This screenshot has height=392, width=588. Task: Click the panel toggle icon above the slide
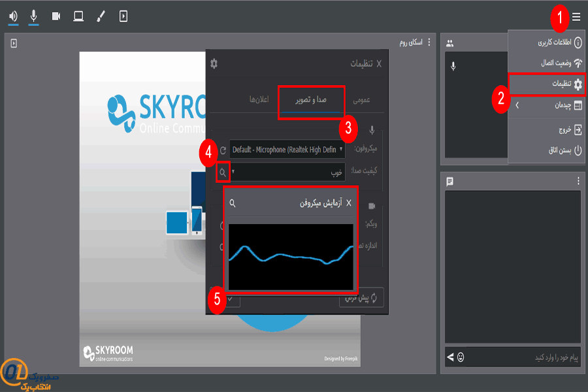pyautogui.click(x=14, y=44)
